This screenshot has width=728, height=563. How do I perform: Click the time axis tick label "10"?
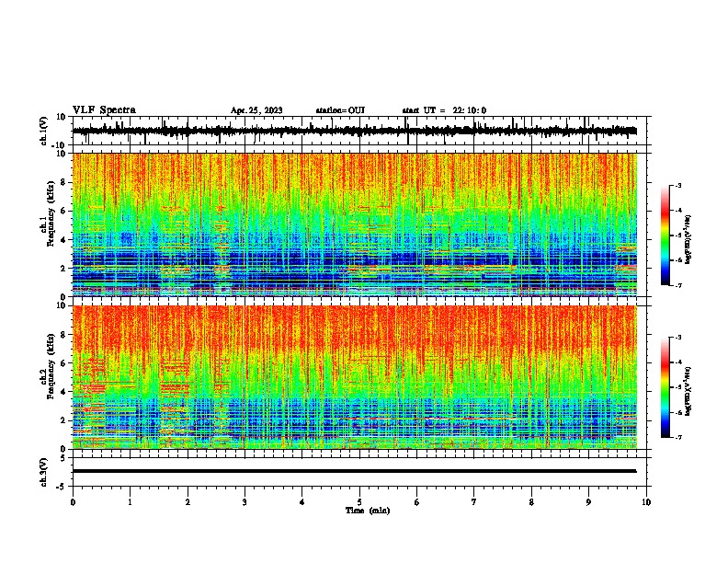tap(646, 502)
